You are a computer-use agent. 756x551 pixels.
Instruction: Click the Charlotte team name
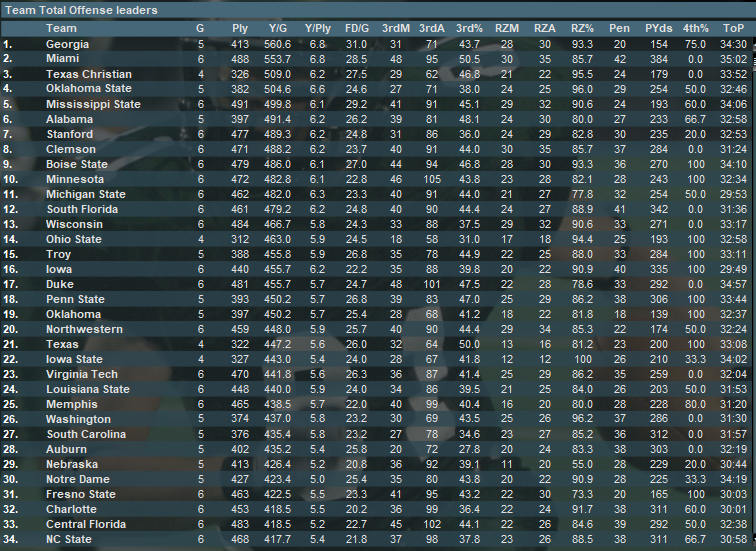[x=71, y=509]
